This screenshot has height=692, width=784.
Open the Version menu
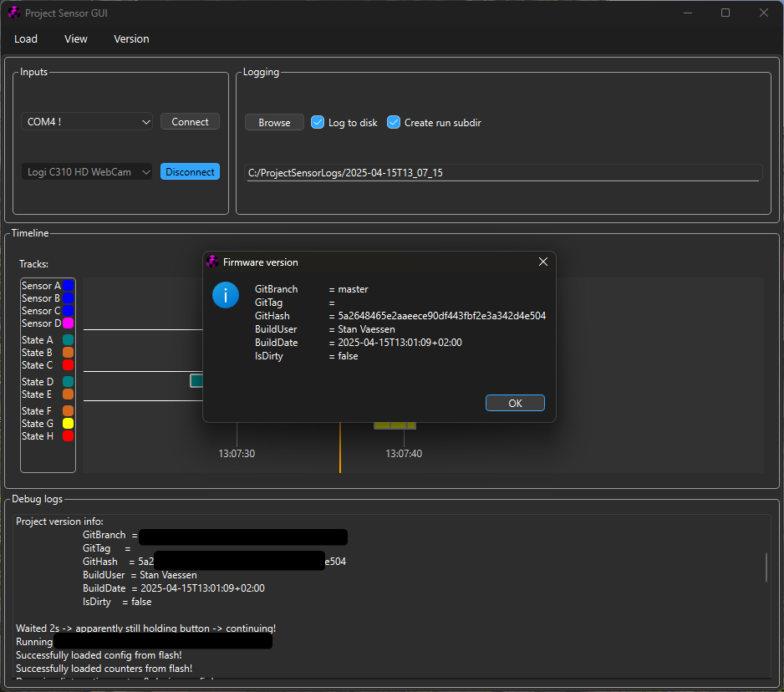tap(131, 38)
